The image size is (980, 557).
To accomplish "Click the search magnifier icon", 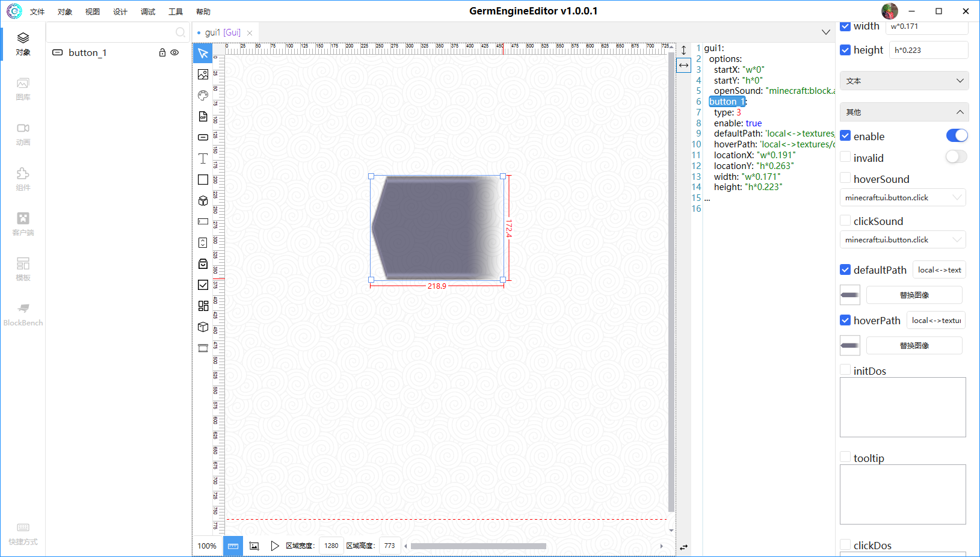I will coord(180,32).
